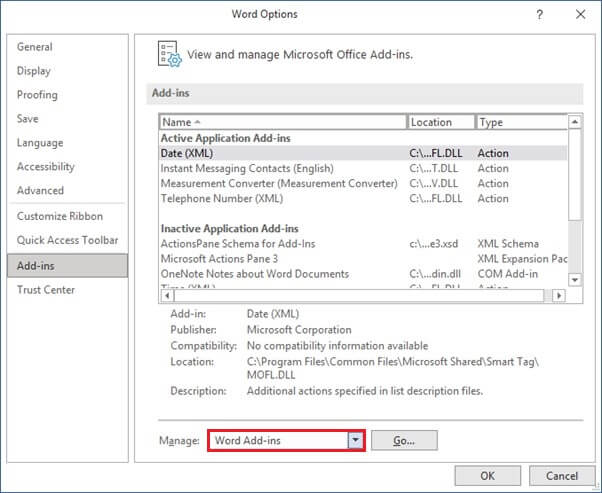Click the C:\...din.dll location cell
Image resolution: width=602 pixels, height=493 pixels.
tap(435, 274)
